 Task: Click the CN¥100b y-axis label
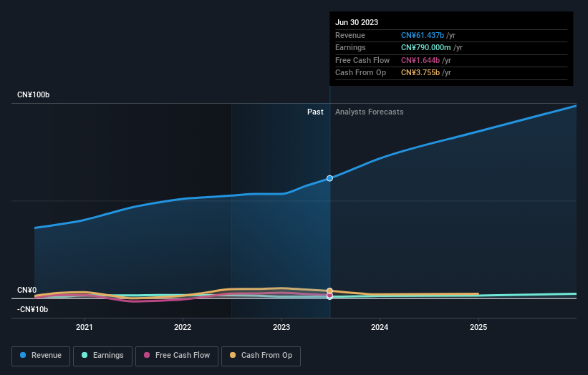click(34, 94)
